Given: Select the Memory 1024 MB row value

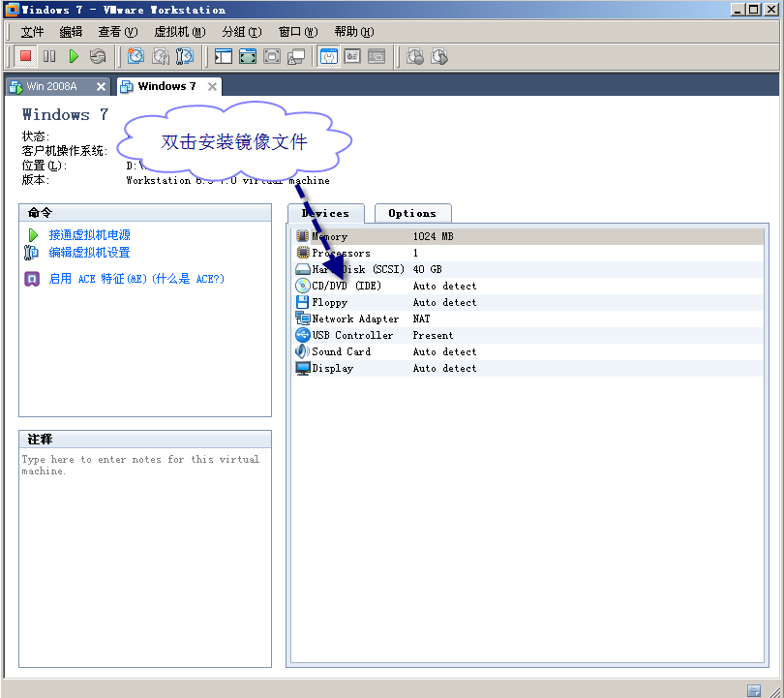Looking at the screenshot, I should click(433, 236).
